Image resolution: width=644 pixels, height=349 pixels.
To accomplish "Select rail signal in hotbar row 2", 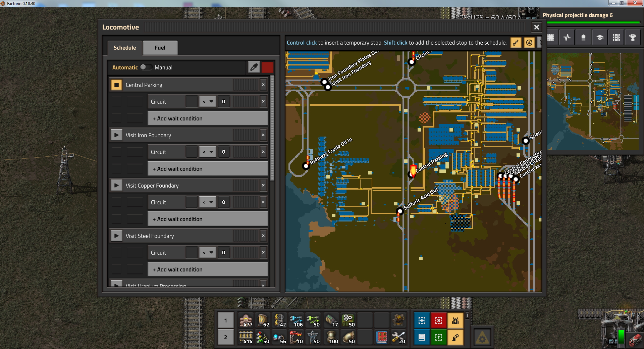I will point(263,337).
